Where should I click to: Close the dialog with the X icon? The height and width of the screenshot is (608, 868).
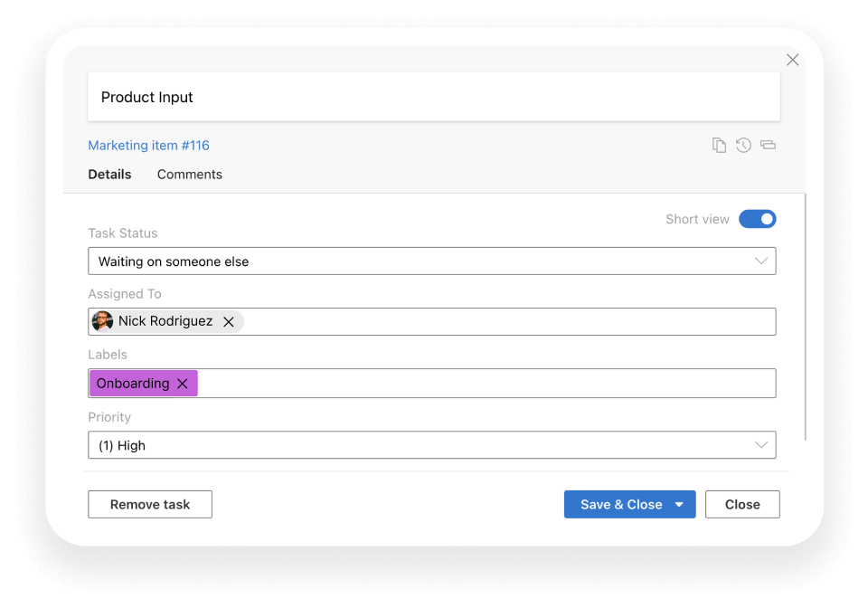(x=792, y=60)
